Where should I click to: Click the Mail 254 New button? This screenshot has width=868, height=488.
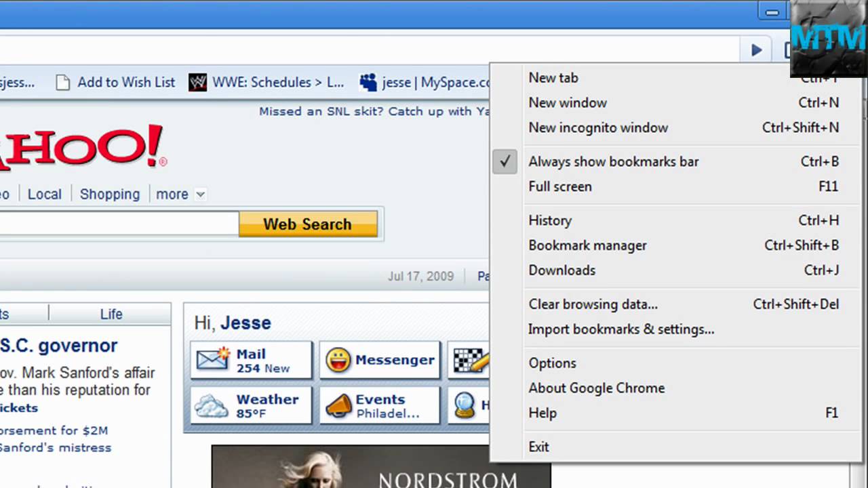point(251,360)
